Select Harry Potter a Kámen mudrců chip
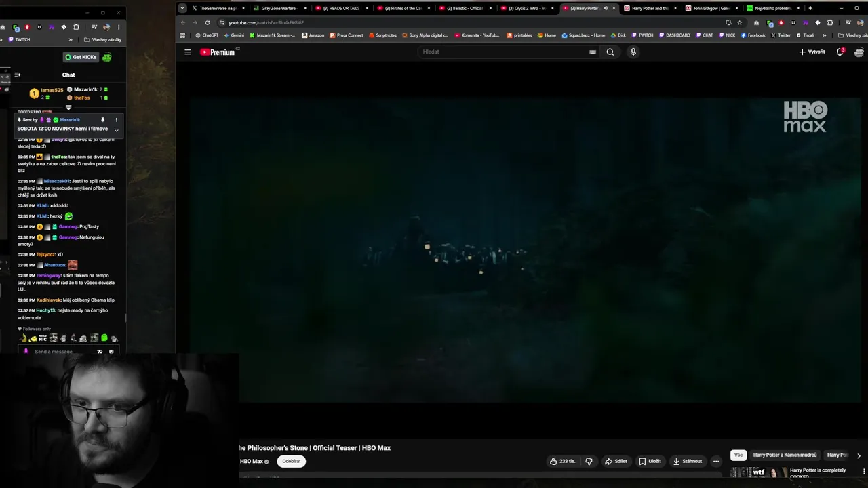Viewport: 868px width, 488px height. point(785,455)
